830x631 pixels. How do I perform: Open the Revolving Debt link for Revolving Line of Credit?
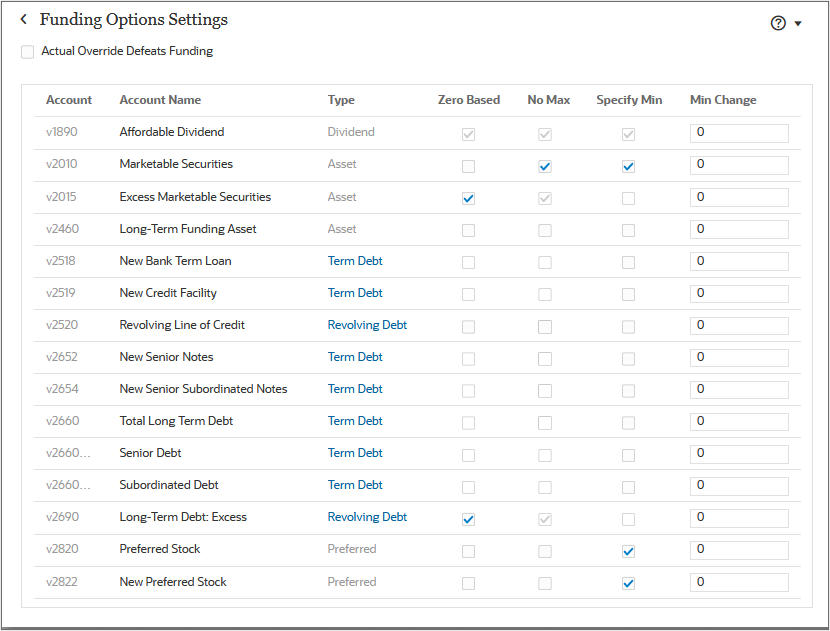tap(367, 325)
